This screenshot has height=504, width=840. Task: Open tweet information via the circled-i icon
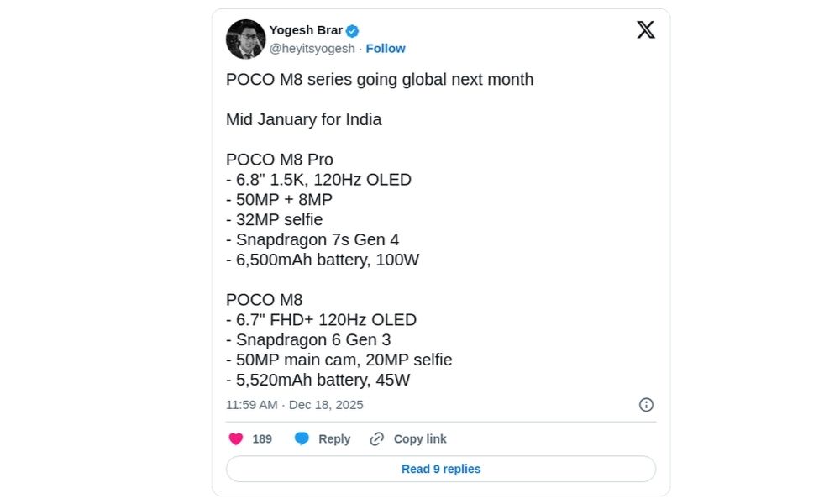(x=645, y=404)
